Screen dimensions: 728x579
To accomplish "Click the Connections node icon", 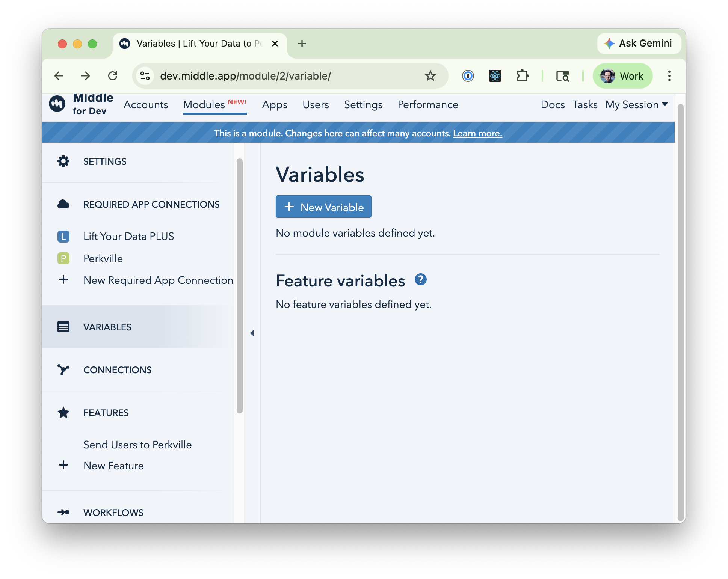I will 63,370.
